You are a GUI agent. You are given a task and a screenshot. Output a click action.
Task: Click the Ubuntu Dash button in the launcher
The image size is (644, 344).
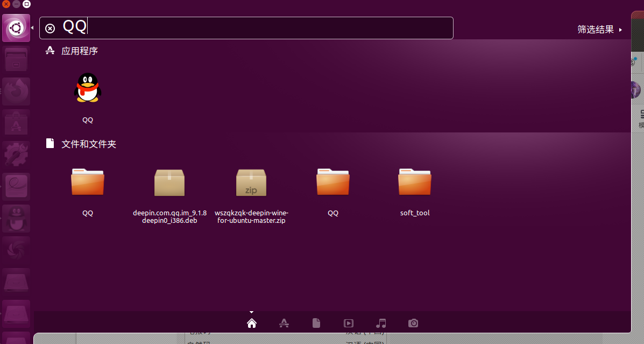(x=16, y=28)
